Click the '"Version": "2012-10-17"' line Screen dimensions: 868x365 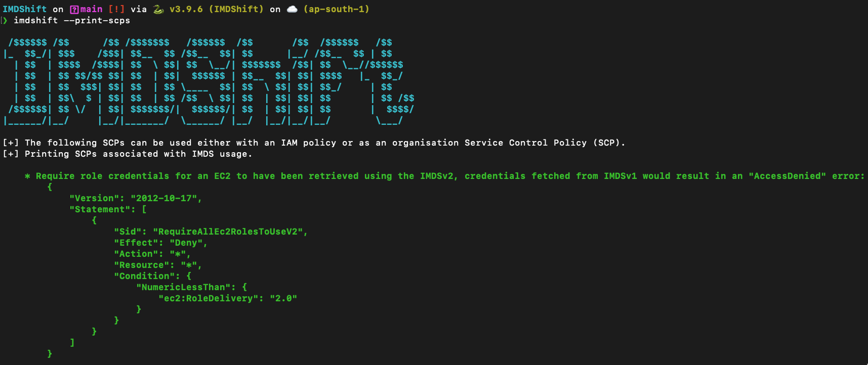(x=136, y=198)
